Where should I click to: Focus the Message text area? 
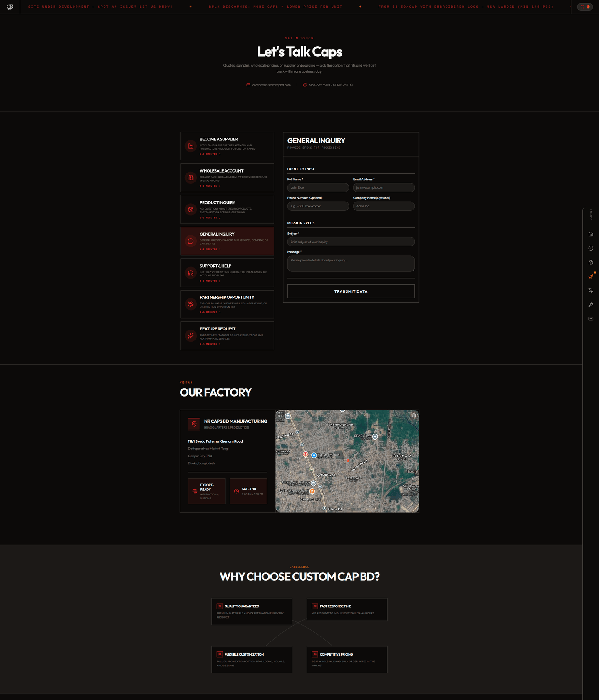[351, 264]
